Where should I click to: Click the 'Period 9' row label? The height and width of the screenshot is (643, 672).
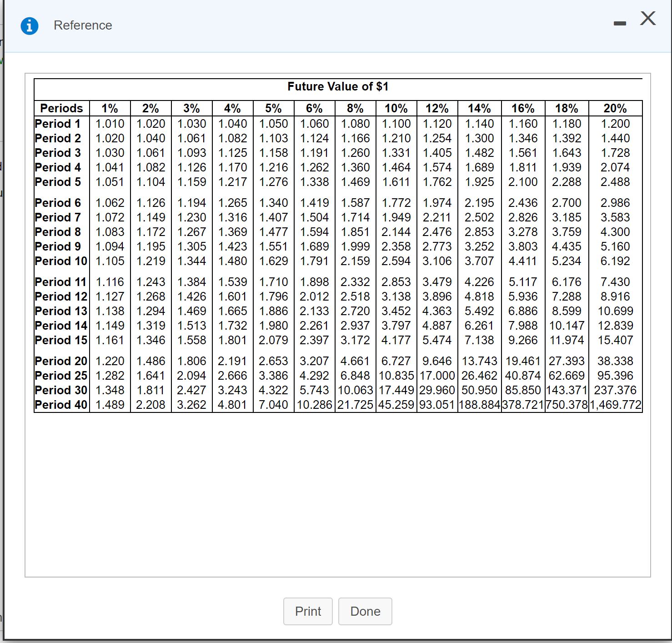pos(58,246)
